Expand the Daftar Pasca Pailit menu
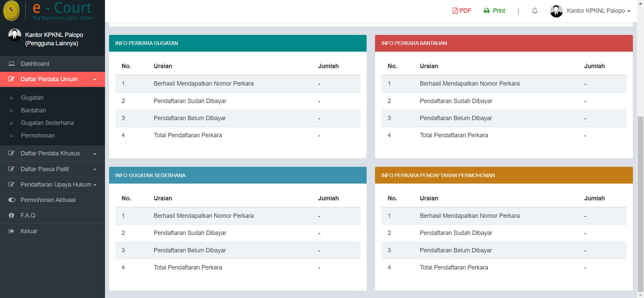This screenshot has height=298, width=644. coord(95,169)
